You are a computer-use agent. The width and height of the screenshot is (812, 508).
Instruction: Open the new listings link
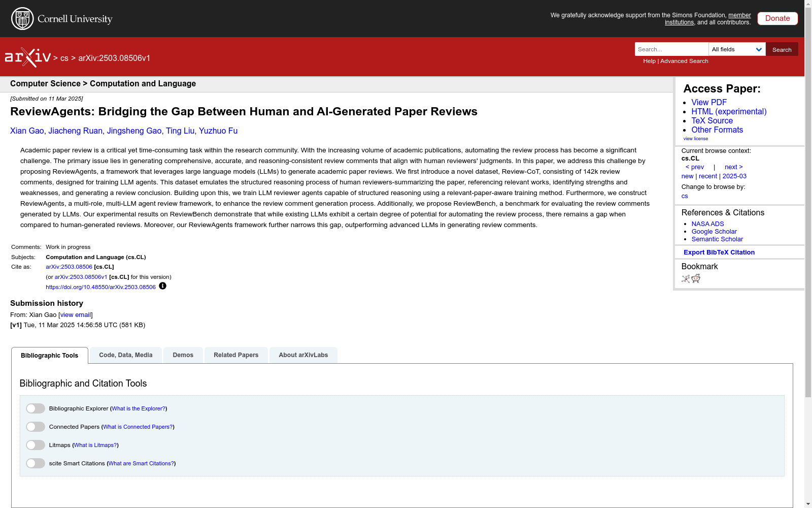tap(687, 176)
